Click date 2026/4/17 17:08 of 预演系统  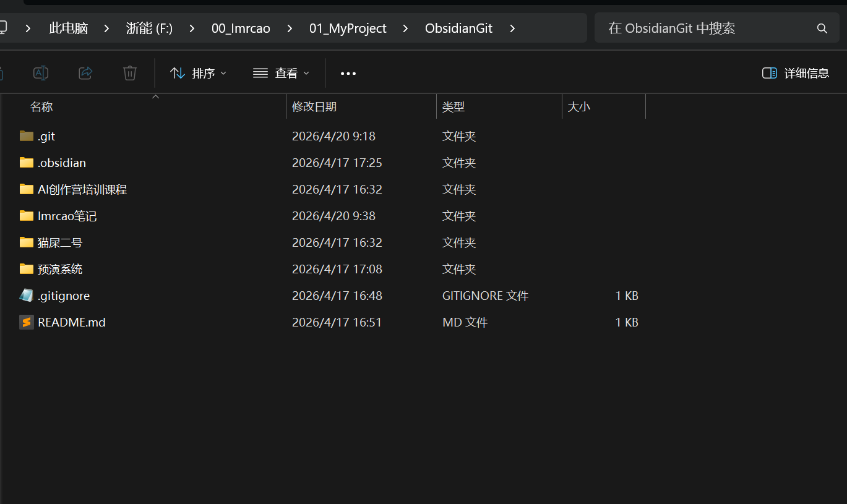coord(337,269)
